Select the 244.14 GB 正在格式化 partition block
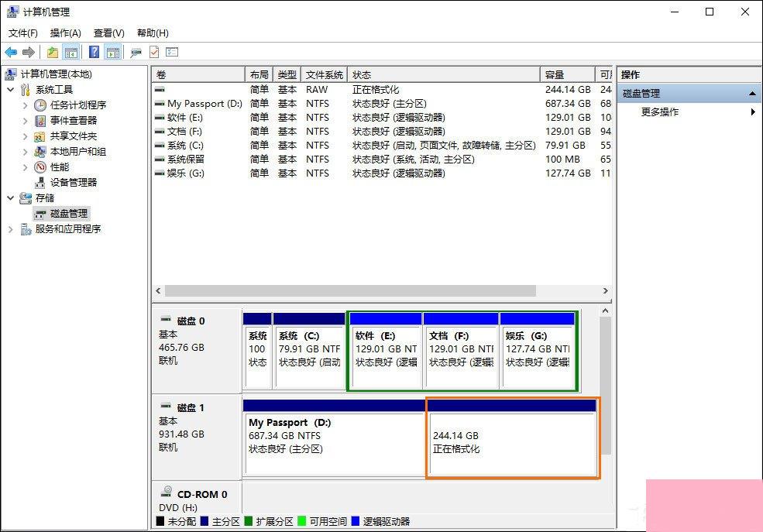Screen dimensions: 763x532 (512, 438)
